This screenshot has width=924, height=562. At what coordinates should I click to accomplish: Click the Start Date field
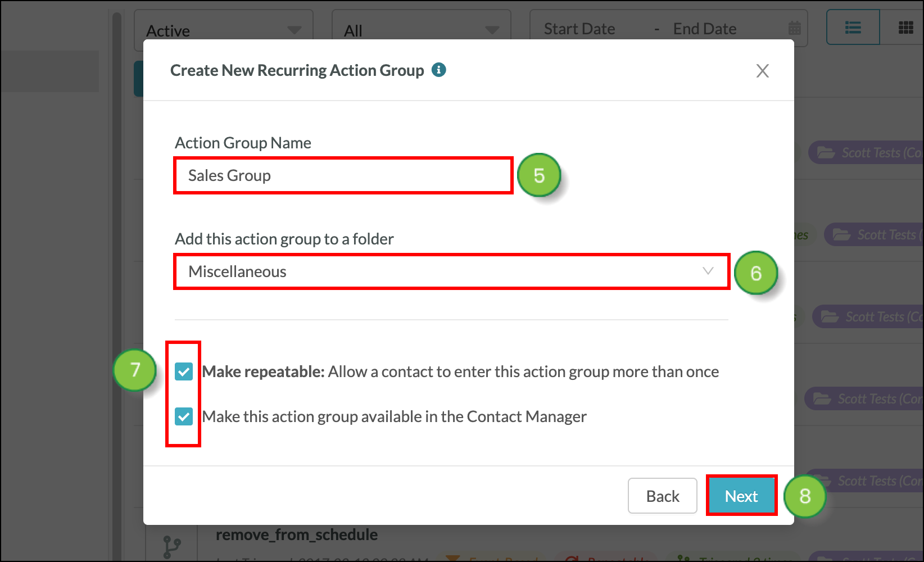click(x=579, y=29)
